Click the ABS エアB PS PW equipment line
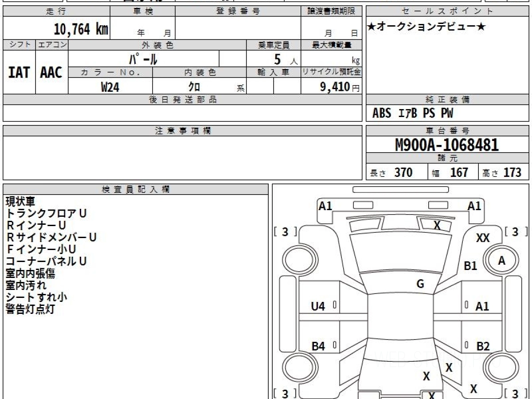 [x=413, y=113]
